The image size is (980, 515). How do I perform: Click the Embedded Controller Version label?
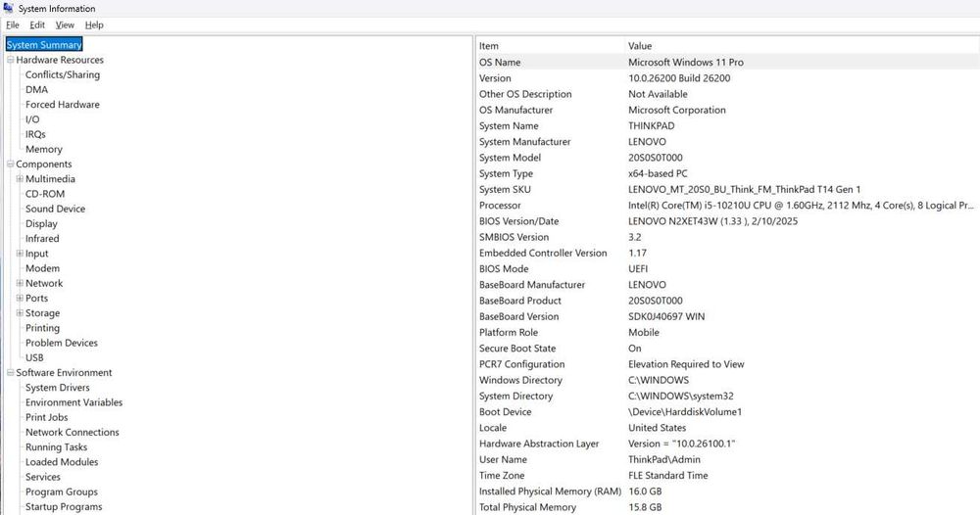click(543, 253)
